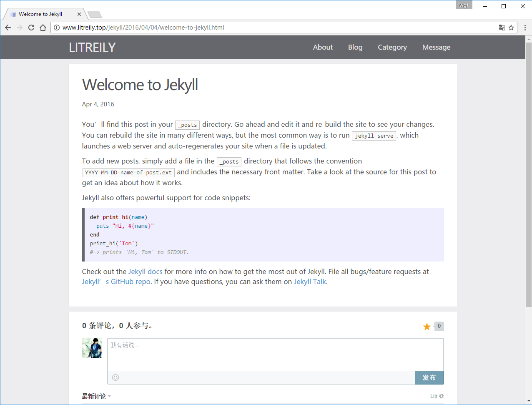Click the like count badge showing 0
This screenshot has width=532, height=405.
[x=439, y=326]
